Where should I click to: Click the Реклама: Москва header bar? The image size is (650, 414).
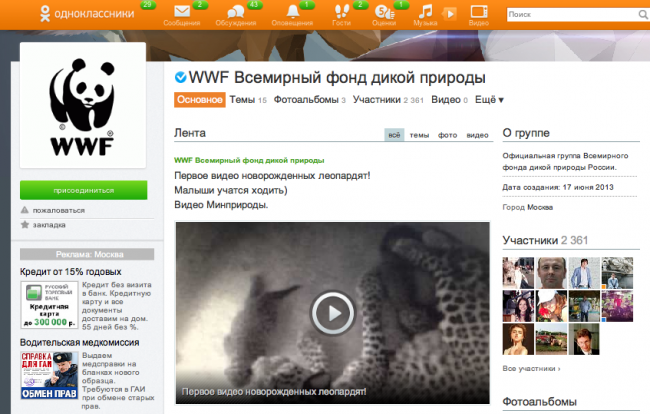[87, 254]
